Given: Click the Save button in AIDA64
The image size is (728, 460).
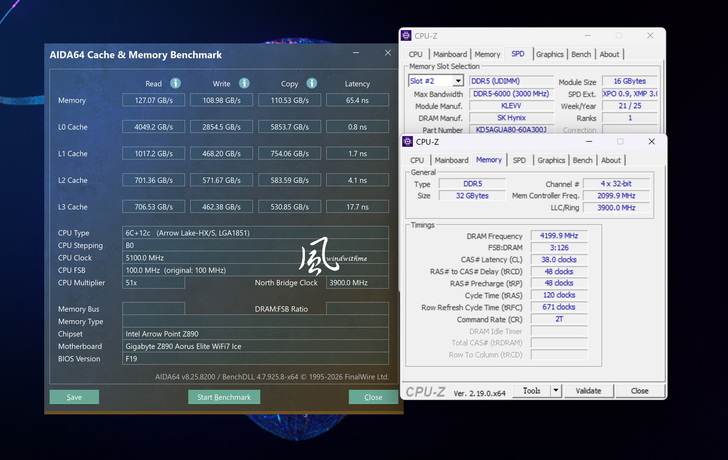Looking at the screenshot, I should pyautogui.click(x=74, y=397).
